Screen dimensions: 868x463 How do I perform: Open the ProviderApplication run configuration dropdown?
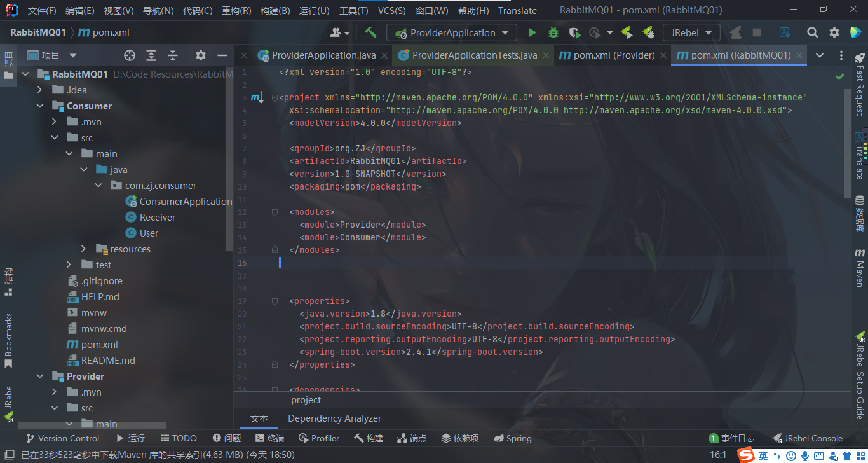452,32
